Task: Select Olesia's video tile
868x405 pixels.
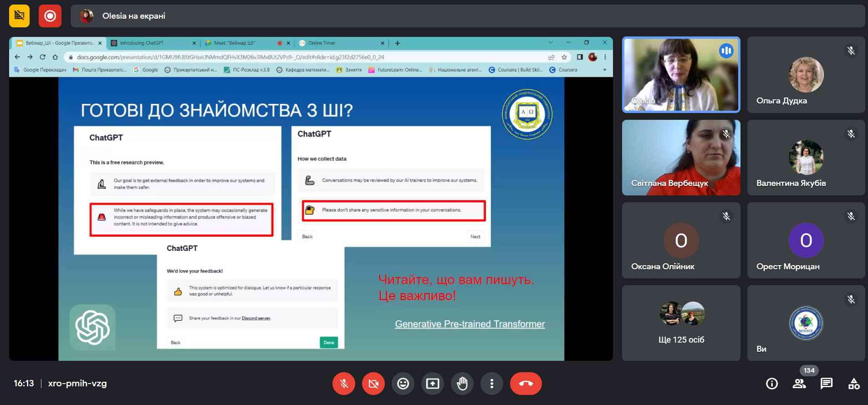Action: pos(681,75)
